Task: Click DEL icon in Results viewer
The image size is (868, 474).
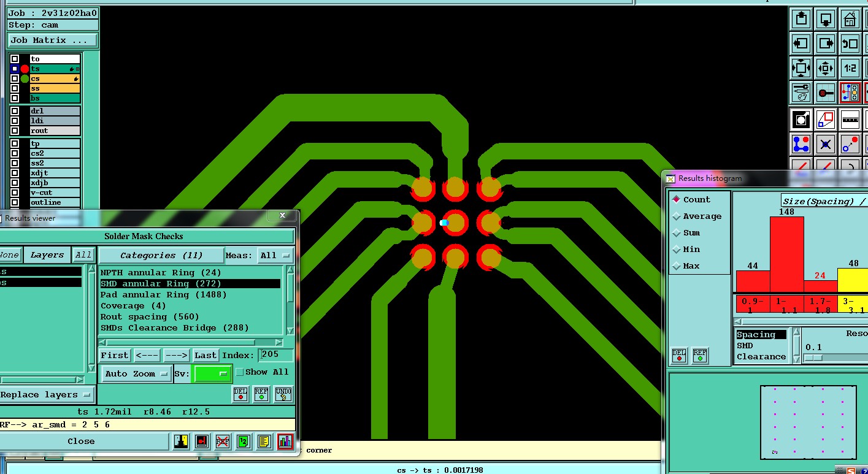Action: [240, 394]
